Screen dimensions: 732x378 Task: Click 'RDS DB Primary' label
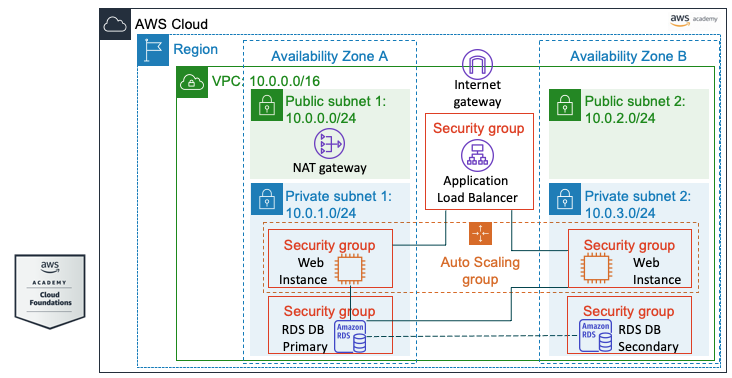[304, 338]
